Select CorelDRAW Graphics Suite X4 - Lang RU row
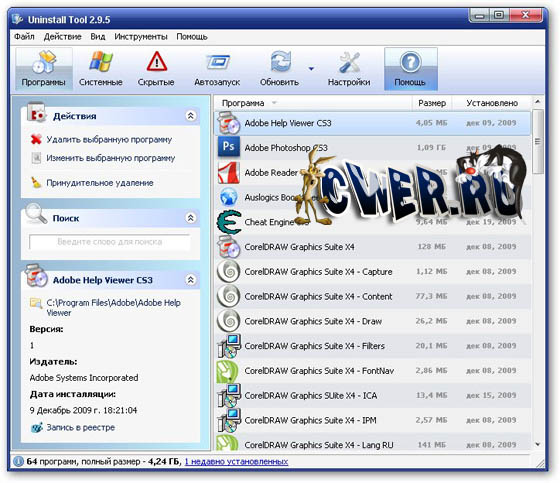 pyautogui.click(x=372, y=443)
